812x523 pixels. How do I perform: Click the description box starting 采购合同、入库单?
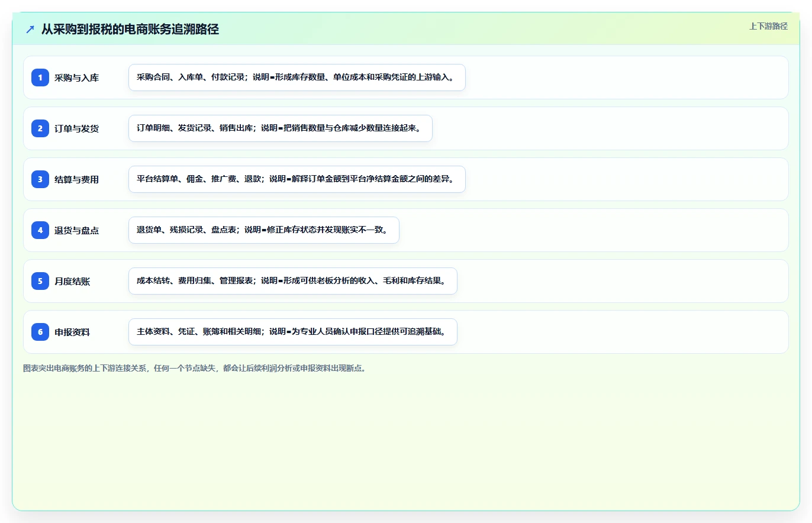[x=297, y=78]
